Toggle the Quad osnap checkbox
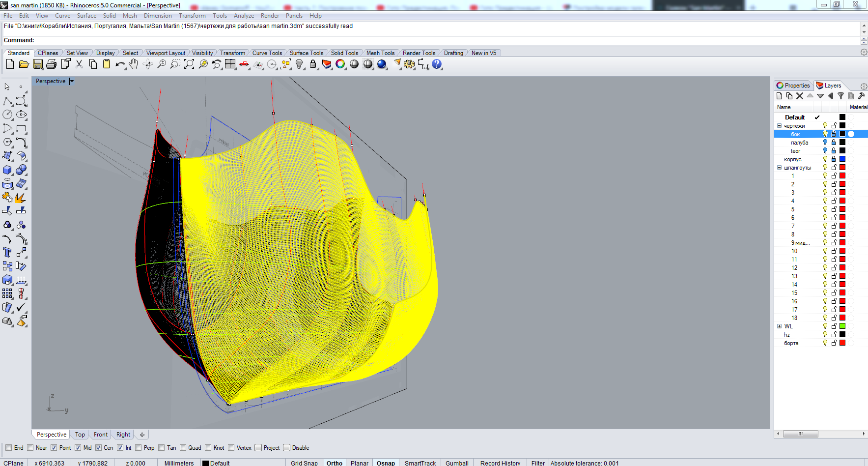 (183, 448)
